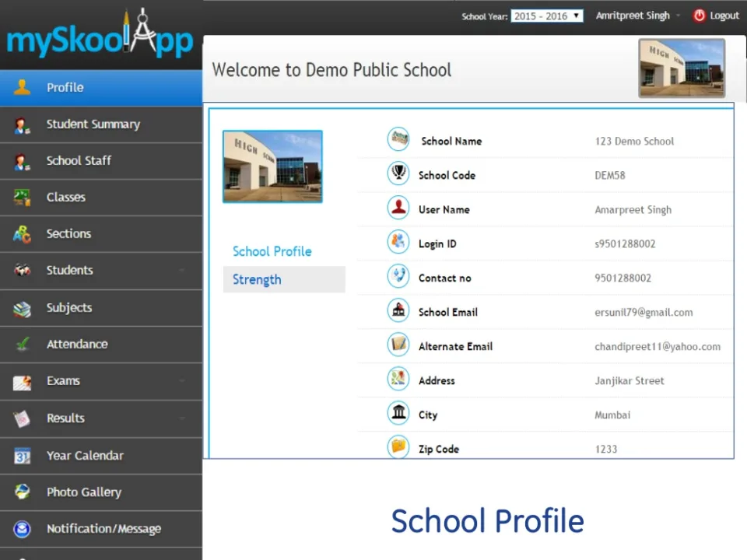The width and height of the screenshot is (747, 560).
Task: Click the city value Mumbai
Action: click(612, 415)
